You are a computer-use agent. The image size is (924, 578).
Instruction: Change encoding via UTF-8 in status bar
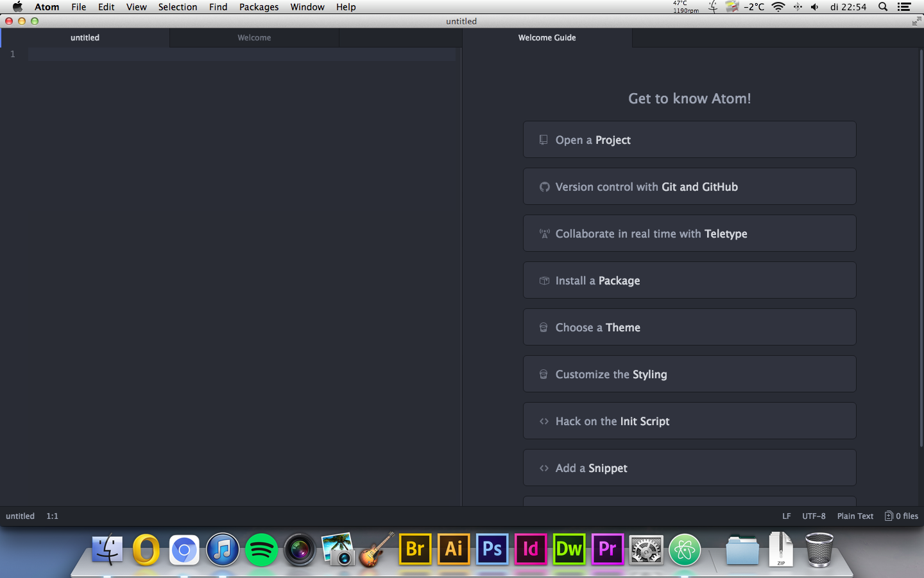[814, 516]
